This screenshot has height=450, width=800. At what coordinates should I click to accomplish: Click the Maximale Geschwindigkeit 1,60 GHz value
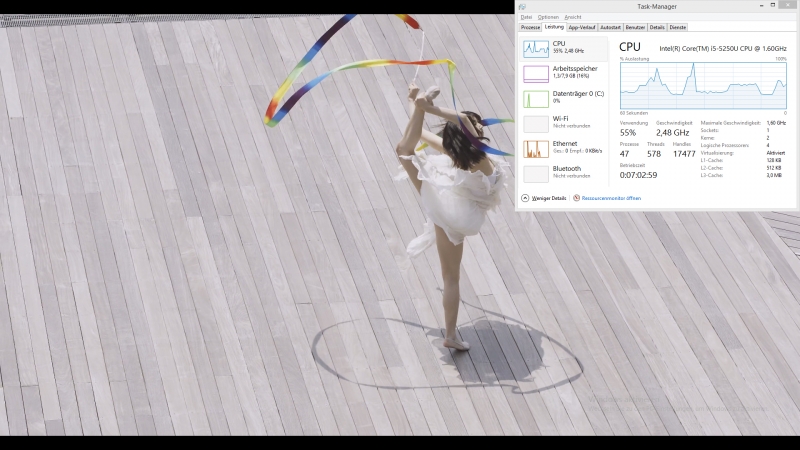coord(776,123)
